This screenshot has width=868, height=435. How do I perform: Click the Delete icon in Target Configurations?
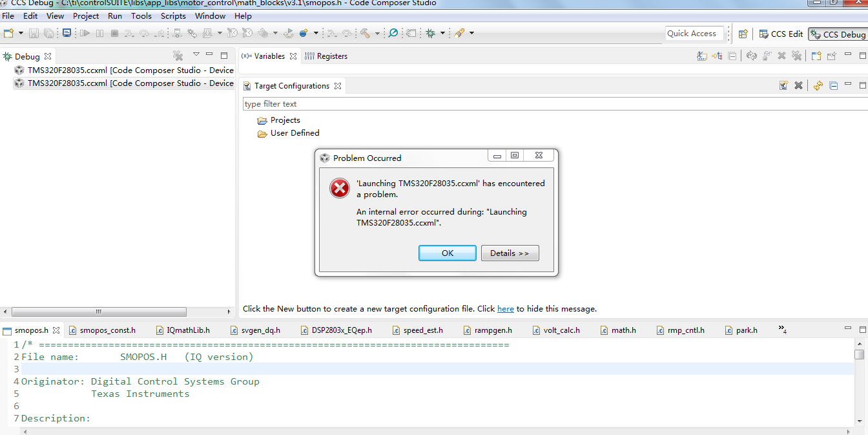point(798,85)
